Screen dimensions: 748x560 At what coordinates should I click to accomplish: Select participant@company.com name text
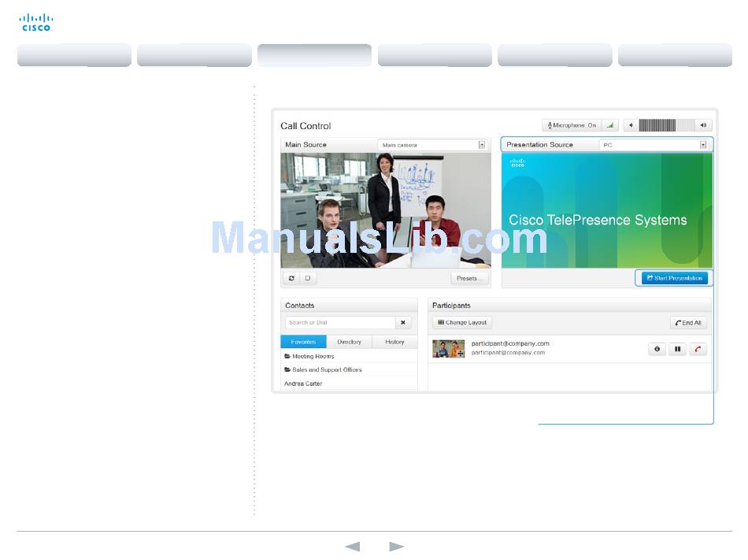(x=510, y=343)
